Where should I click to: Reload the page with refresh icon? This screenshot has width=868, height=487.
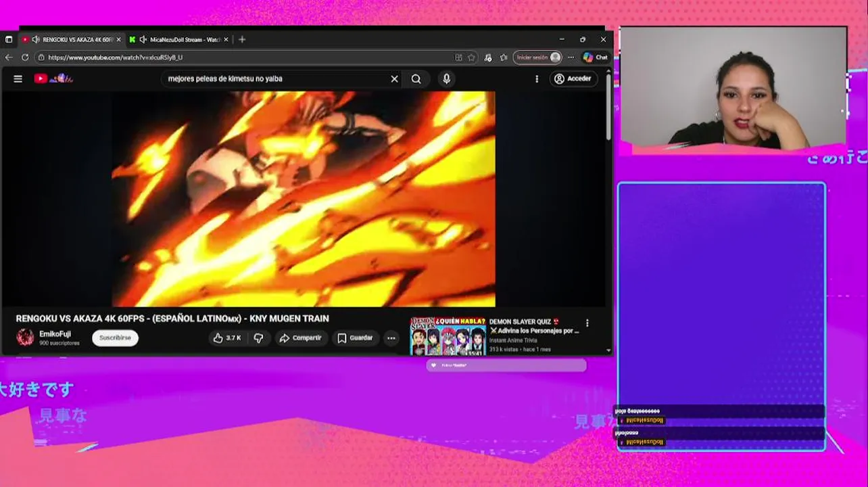point(25,57)
